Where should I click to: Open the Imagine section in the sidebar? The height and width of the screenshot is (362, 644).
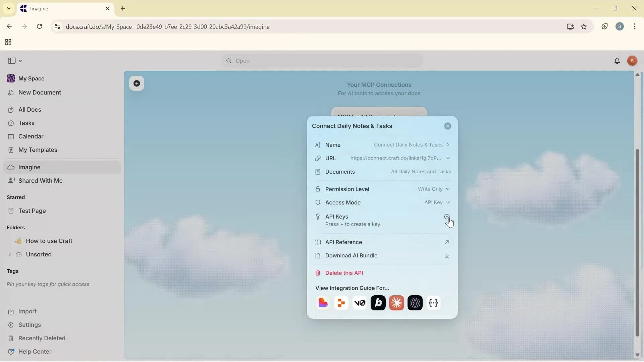click(29, 167)
